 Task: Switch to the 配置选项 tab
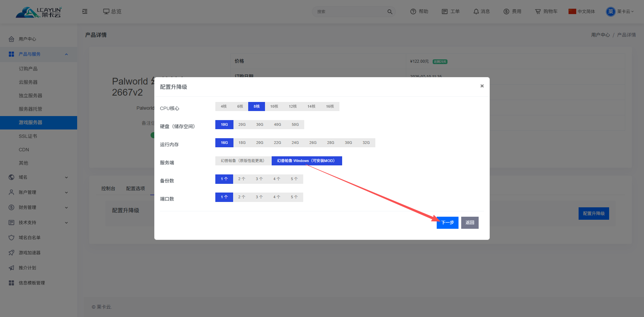tap(136, 189)
